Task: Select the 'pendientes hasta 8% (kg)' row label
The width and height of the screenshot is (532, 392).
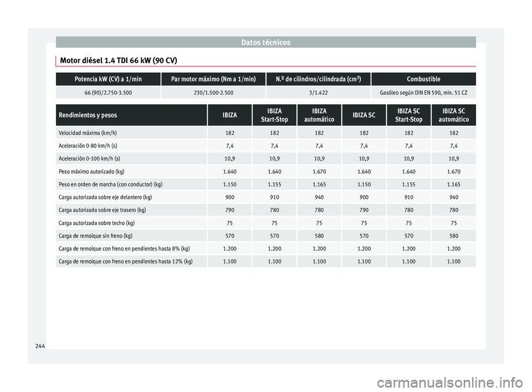Action: pyautogui.click(x=124, y=249)
